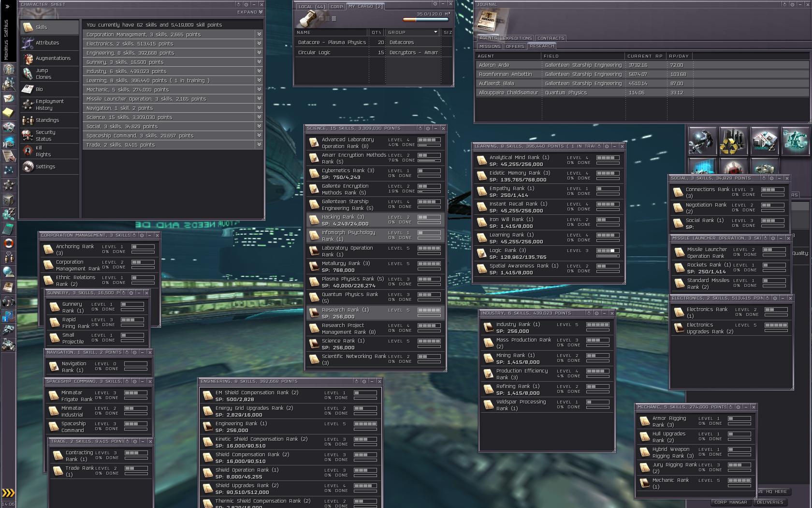Open the repair shop station service icon
Screen dimensions: 812x508
(702, 141)
